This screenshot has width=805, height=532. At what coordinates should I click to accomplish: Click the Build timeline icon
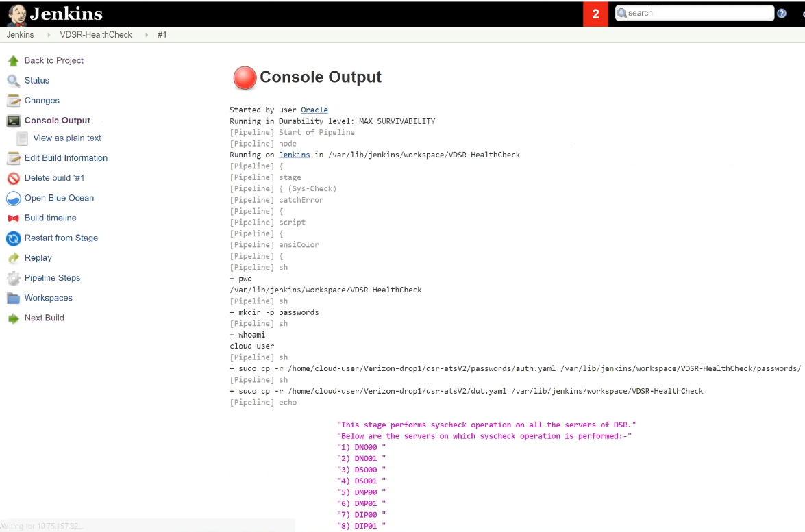13,218
